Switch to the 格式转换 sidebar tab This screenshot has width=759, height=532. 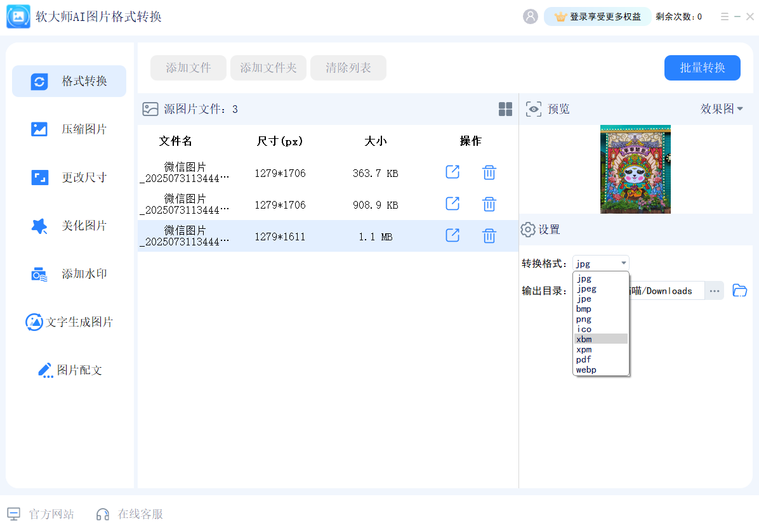pos(69,81)
